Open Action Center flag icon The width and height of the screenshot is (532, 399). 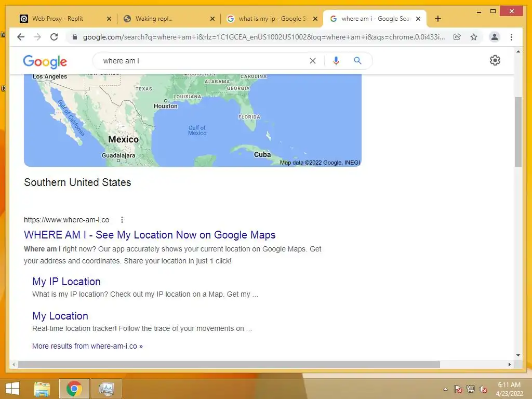(x=458, y=389)
